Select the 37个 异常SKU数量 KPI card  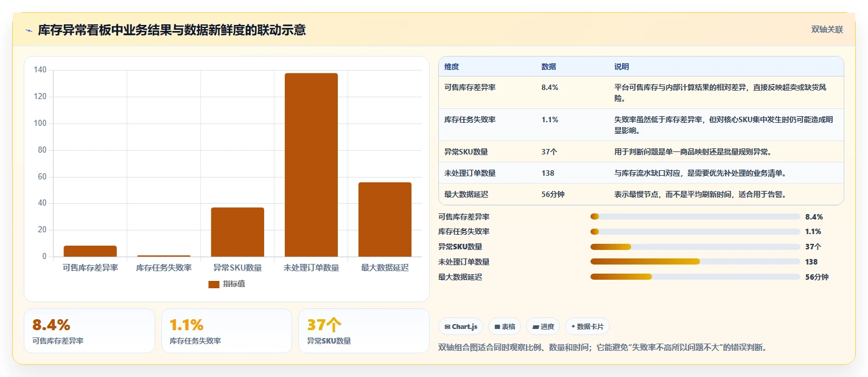364,331
